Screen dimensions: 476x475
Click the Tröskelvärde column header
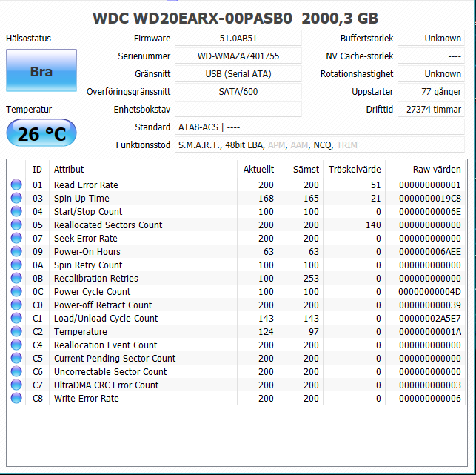coord(354,170)
